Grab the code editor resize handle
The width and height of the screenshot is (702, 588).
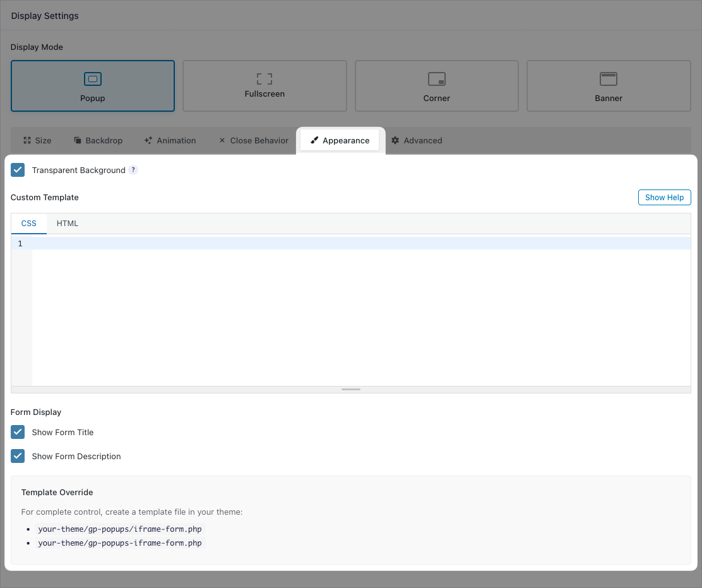(x=351, y=390)
